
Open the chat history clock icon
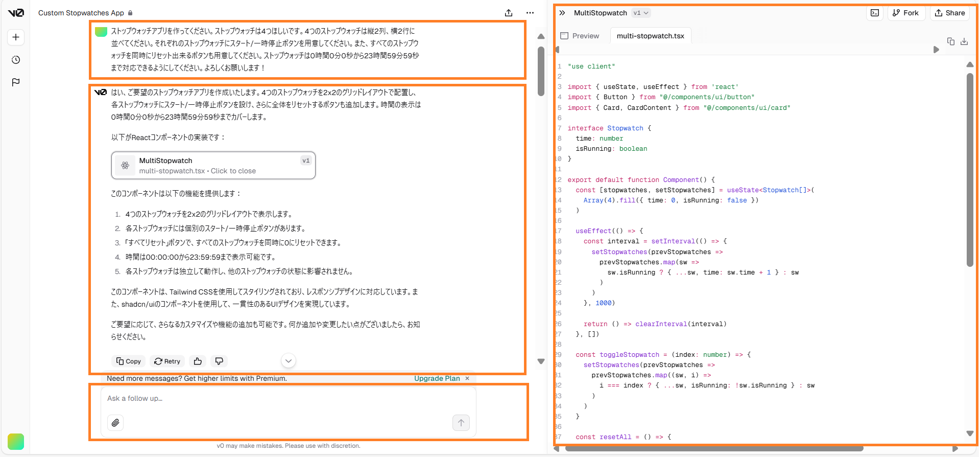point(16,60)
